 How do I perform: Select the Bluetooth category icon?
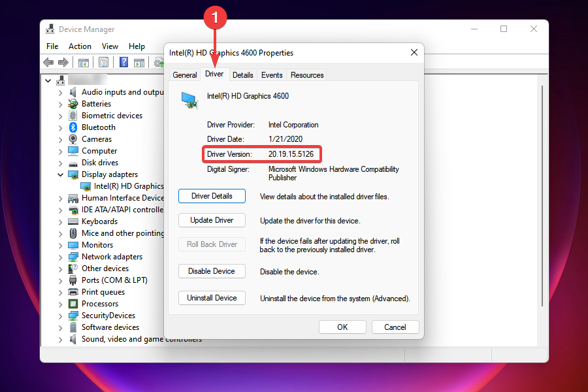[x=73, y=127]
